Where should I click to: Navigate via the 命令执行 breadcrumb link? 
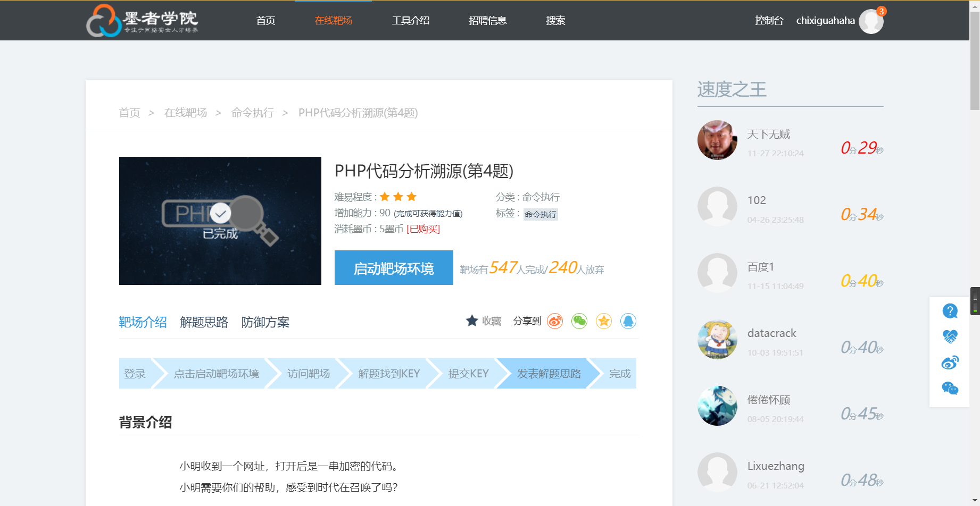click(x=252, y=113)
